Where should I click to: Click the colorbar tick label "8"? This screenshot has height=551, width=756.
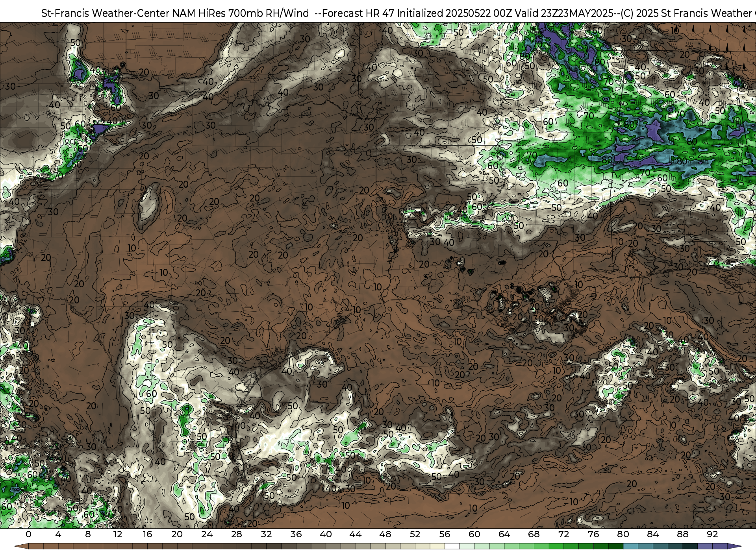point(88,534)
